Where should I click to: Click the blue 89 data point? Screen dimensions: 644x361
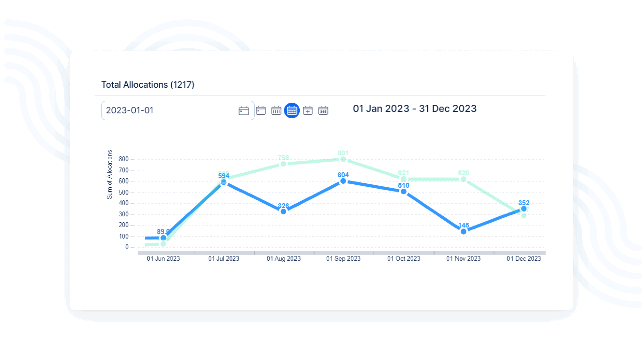tap(163, 238)
